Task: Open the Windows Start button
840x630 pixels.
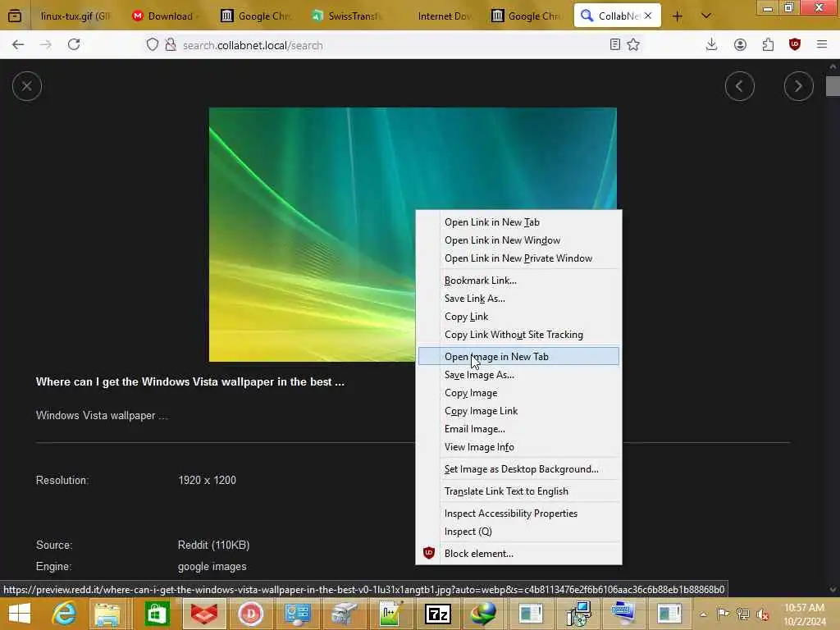Action: click(x=20, y=614)
